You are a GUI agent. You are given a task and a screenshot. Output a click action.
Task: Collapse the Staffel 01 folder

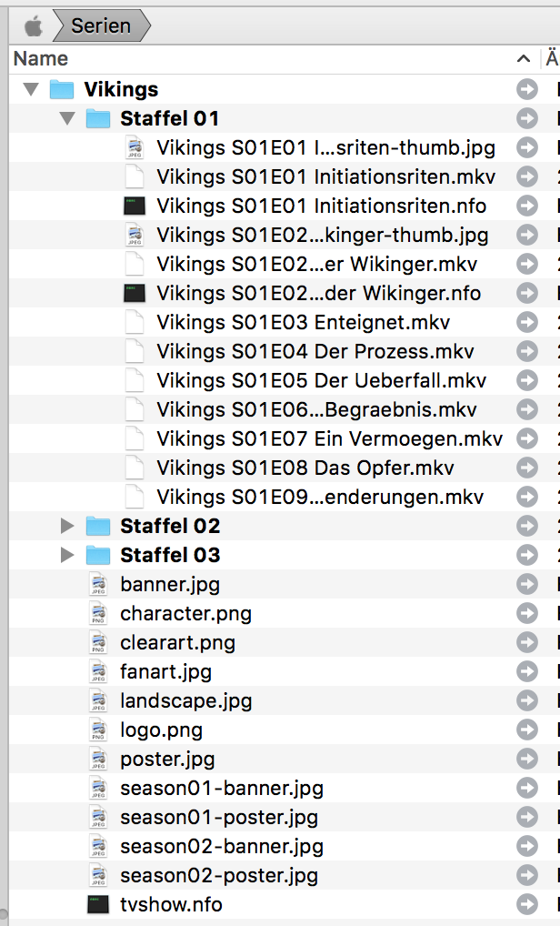[x=67, y=118]
